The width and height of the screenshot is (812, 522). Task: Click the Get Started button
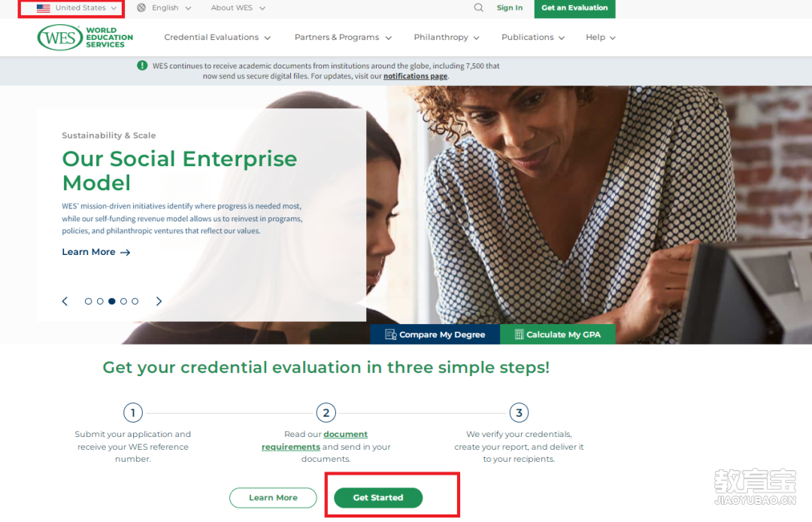tap(378, 498)
